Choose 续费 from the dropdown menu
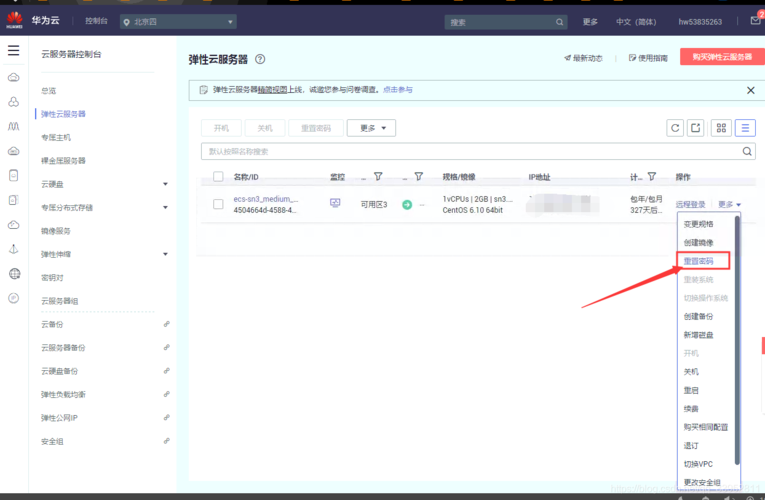Screen dimensions: 765x500 [x=691, y=409]
